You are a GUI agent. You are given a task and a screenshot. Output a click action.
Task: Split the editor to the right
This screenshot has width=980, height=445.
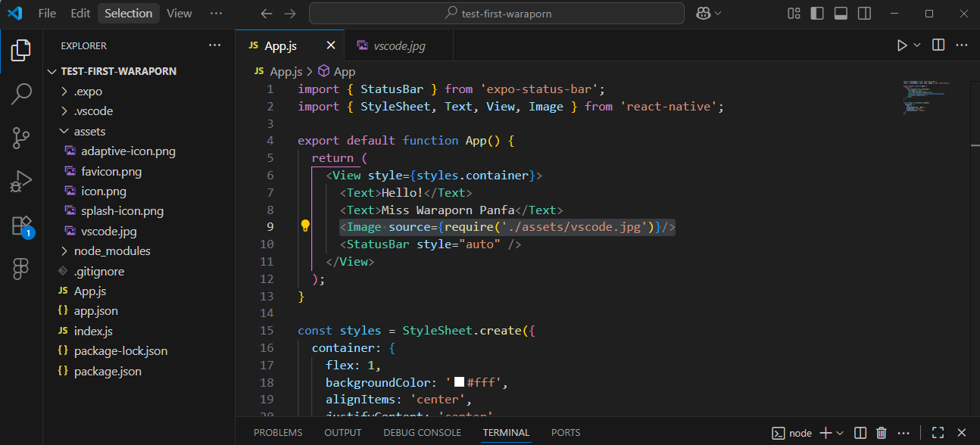pos(938,45)
